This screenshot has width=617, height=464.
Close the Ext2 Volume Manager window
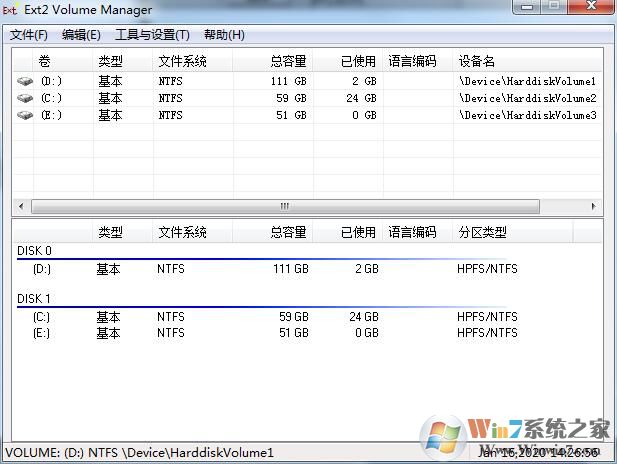point(591,6)
